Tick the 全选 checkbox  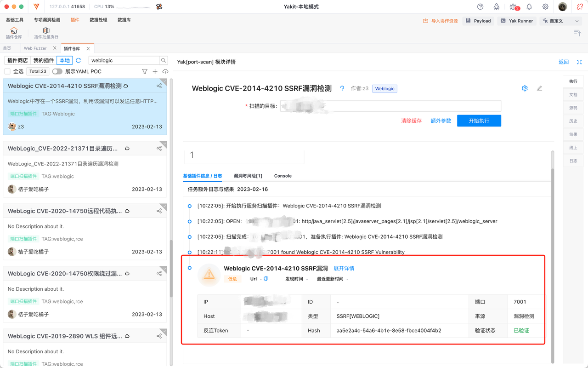pyautogui.click(x=7, y=71)
